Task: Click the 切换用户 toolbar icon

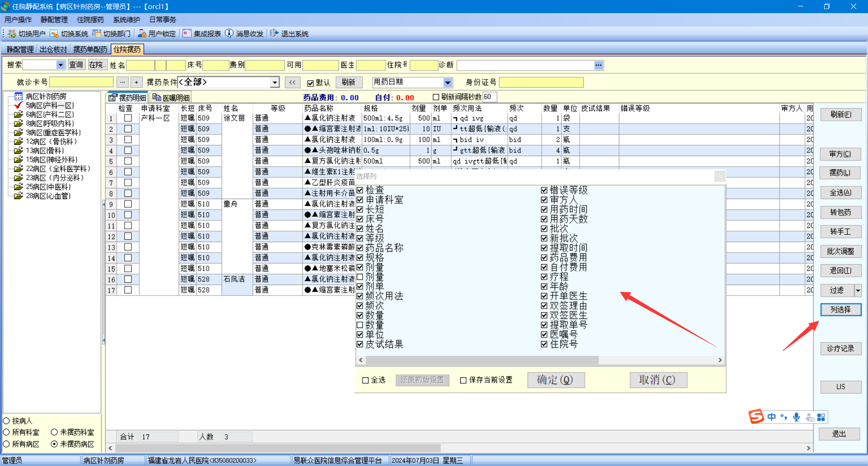Action: click(12, 34)
